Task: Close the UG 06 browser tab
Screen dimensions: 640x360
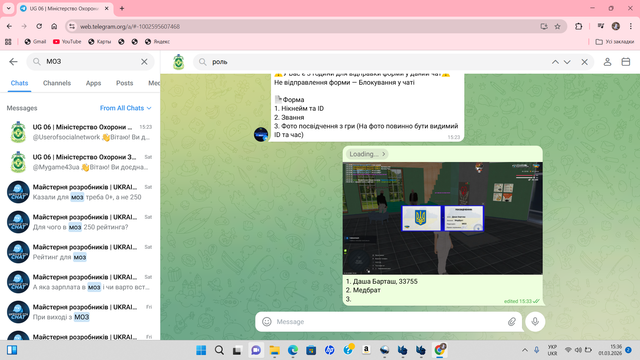Action: pyautogui.click(x=107, y=8)
